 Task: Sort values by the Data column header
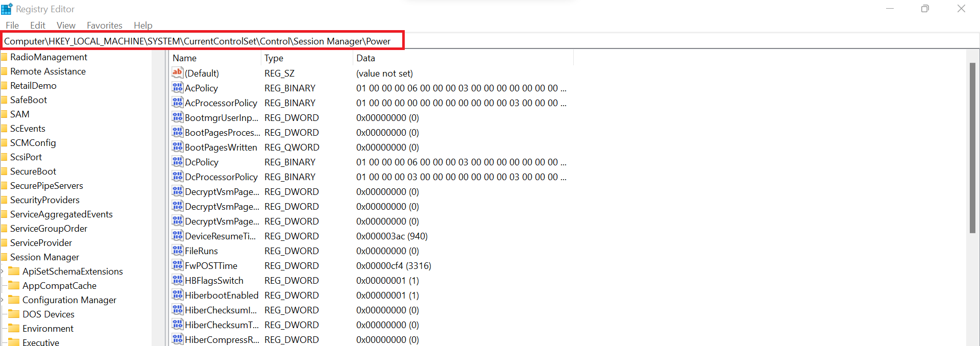[463, 58]
